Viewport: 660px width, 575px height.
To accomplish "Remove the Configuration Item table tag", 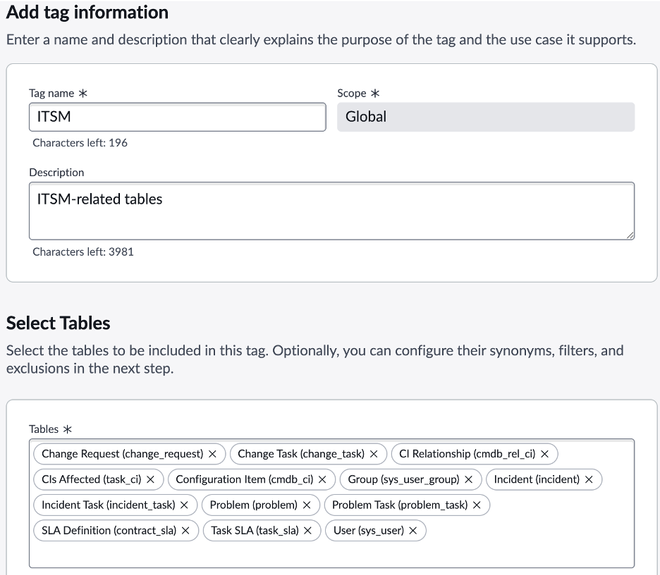I will point(322,480).
